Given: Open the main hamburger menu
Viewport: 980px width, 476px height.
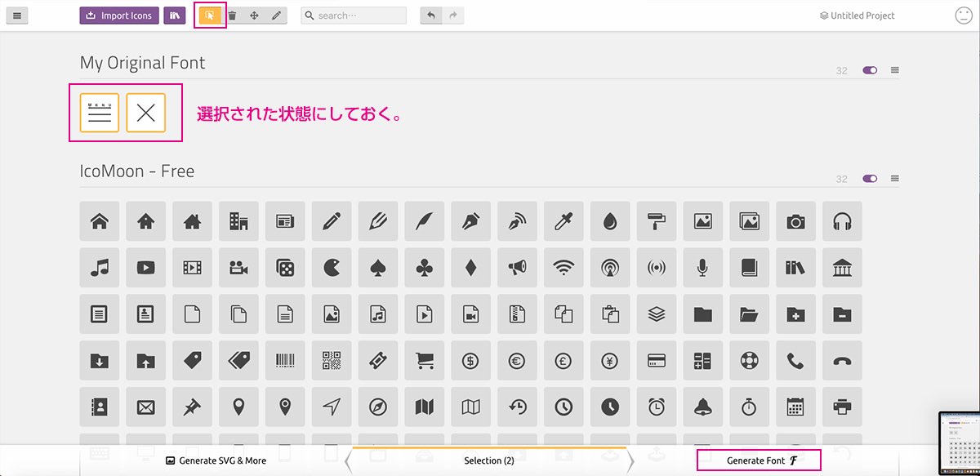Looking at the screenshot, I should pyautogui.click(x=17, y=16).
